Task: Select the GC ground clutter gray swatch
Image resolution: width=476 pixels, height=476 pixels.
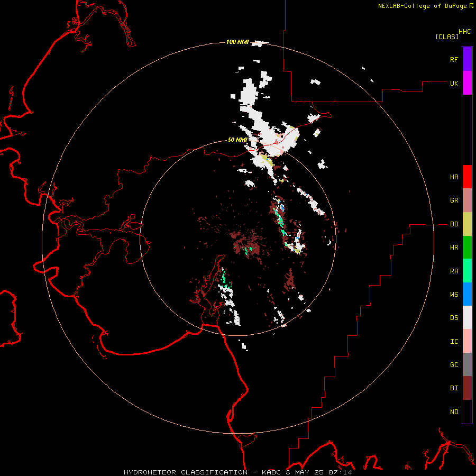Action: click(x=467, y=364)
